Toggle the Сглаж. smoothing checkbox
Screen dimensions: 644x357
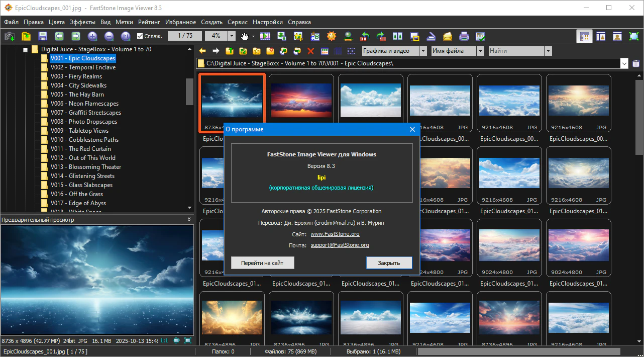tap(140, 36)
